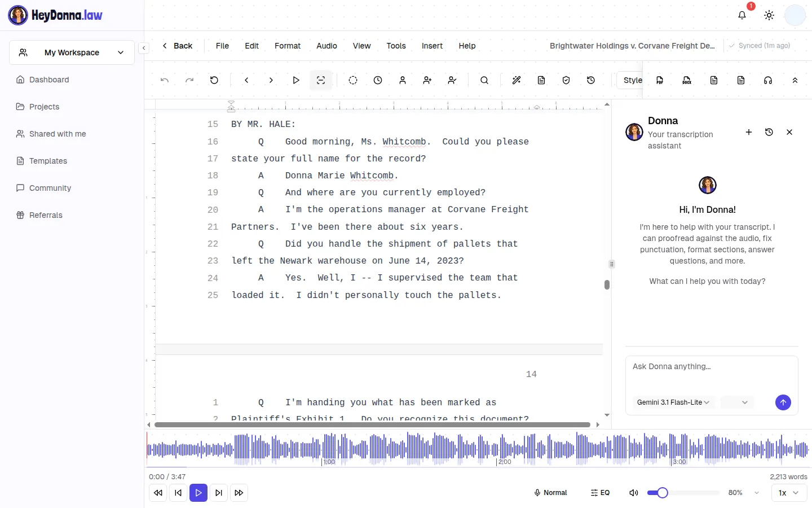
Task: Toggle the highlighted scan-frame toolbar icon
Action: (321, 80)
